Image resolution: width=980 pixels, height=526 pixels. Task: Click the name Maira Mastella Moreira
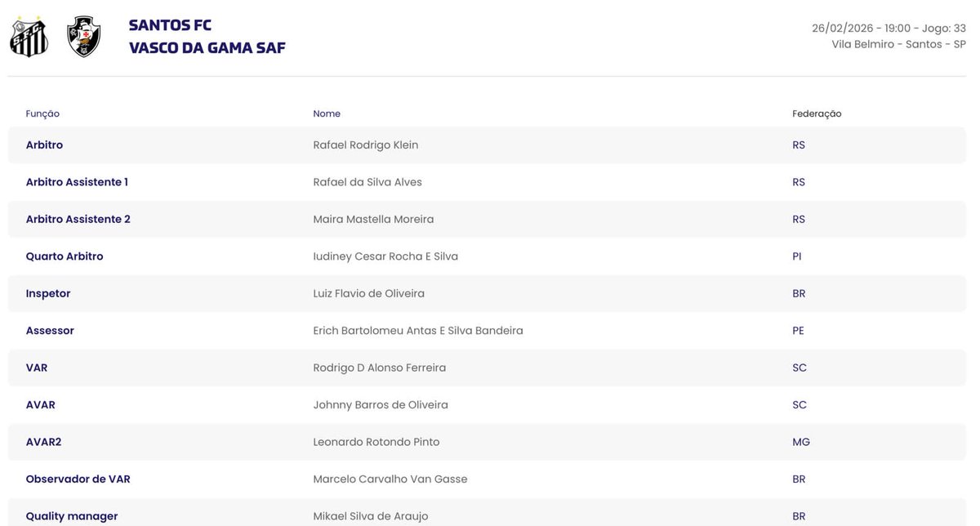[373, 219]
